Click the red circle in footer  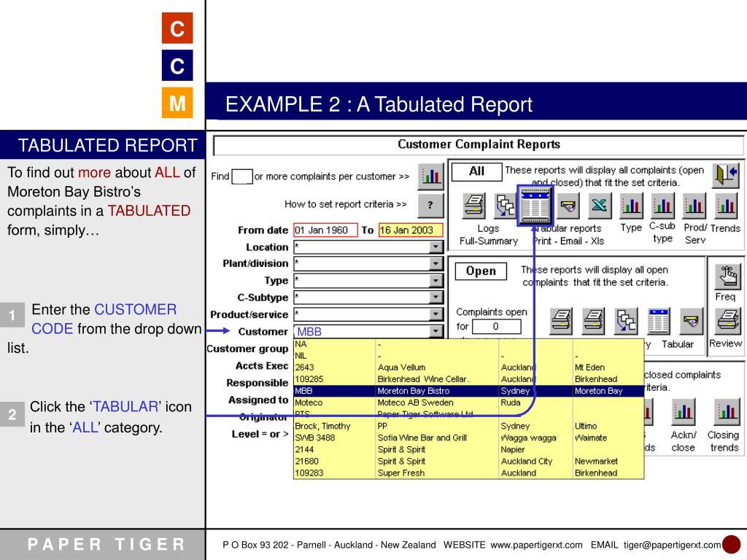click(731, 545)
